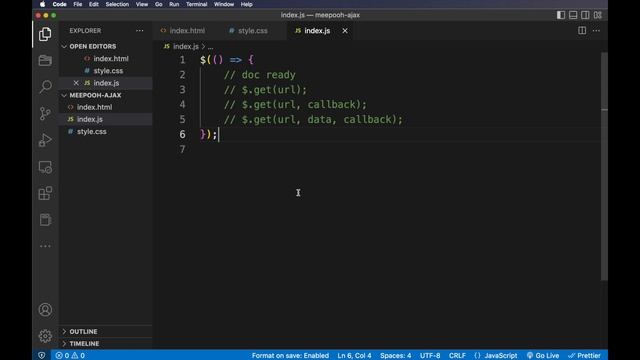Open style.css in Open Editors list
This screenshot has height=360, width=640.
[106, 71]
